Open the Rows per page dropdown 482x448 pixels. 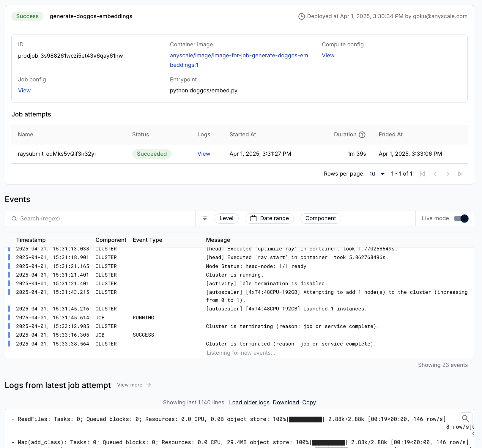pos(376,174)
